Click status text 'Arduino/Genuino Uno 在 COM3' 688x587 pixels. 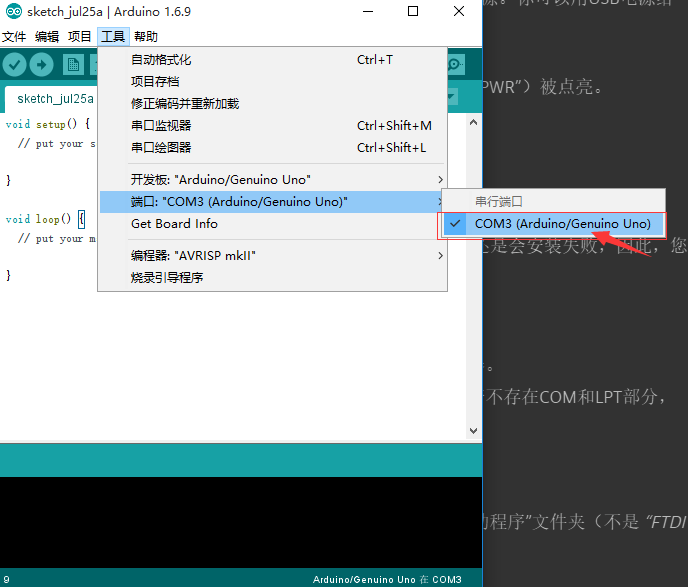[x=387, y=580]
